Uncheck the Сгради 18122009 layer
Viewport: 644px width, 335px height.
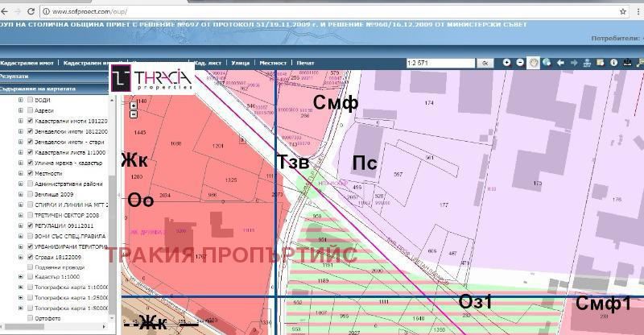(30, 257)
